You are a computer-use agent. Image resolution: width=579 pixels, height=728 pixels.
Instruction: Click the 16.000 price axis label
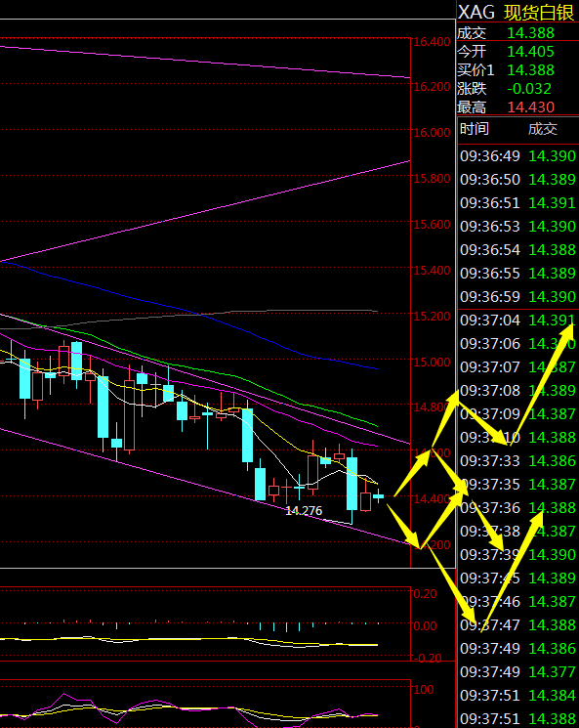click(432, 133)
